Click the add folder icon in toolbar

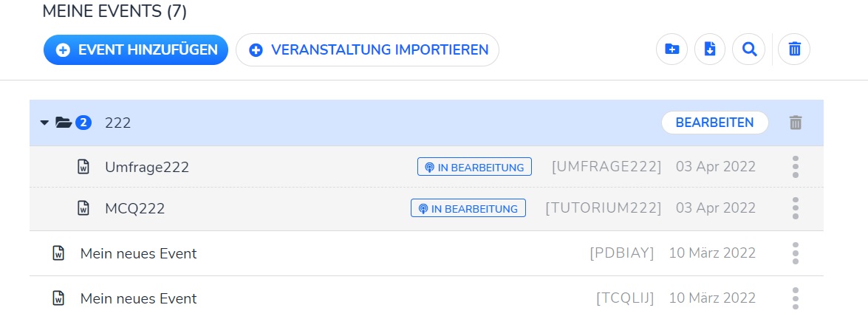tap(671, 49)
